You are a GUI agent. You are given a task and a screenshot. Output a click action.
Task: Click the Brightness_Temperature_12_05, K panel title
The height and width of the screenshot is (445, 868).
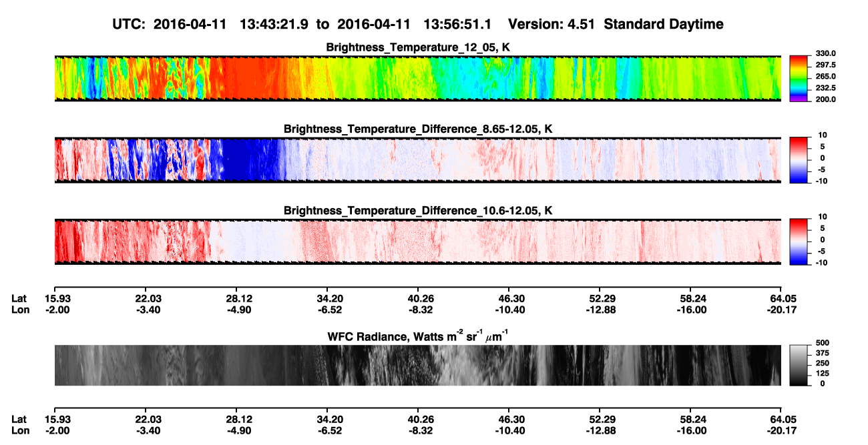coord(418,47)
